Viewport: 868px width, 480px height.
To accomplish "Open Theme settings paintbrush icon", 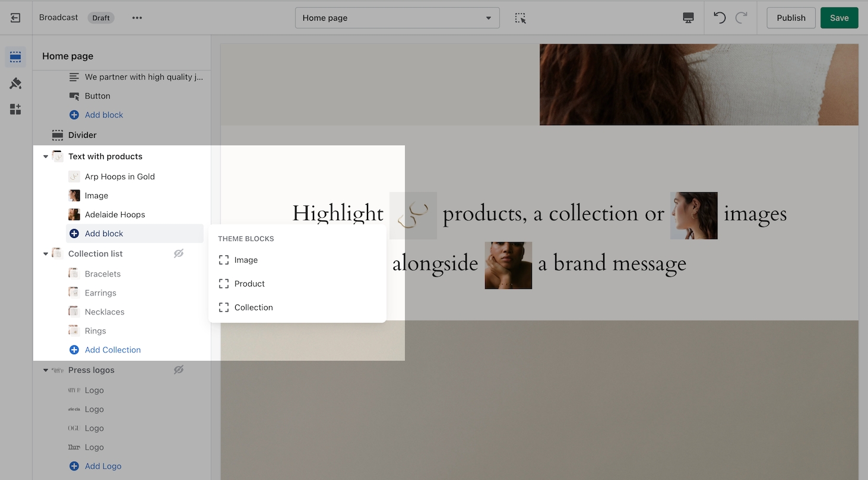I will coord(15,84).
